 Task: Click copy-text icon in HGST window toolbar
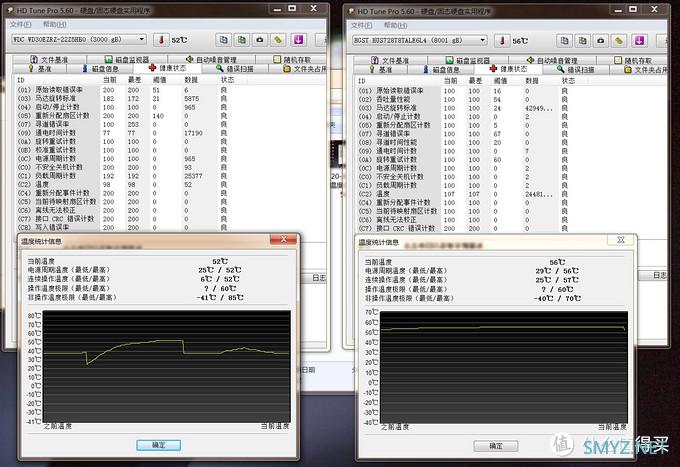(x=564, y=41)
